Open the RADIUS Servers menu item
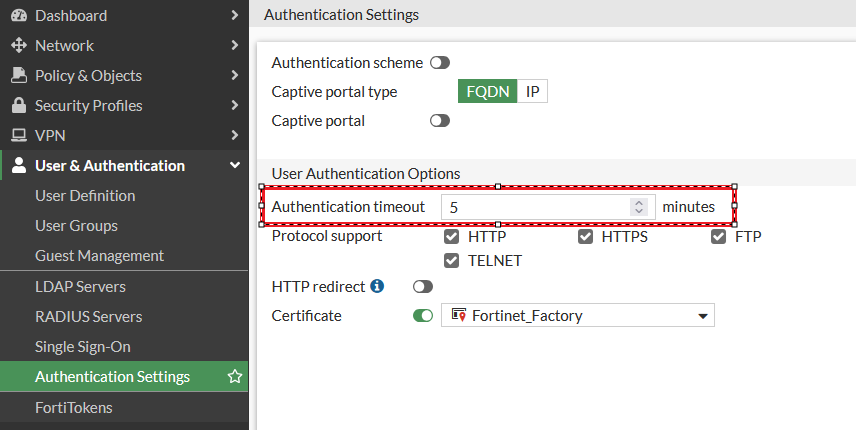This screenshot has width=856, height=430. (x=88, y=316)
